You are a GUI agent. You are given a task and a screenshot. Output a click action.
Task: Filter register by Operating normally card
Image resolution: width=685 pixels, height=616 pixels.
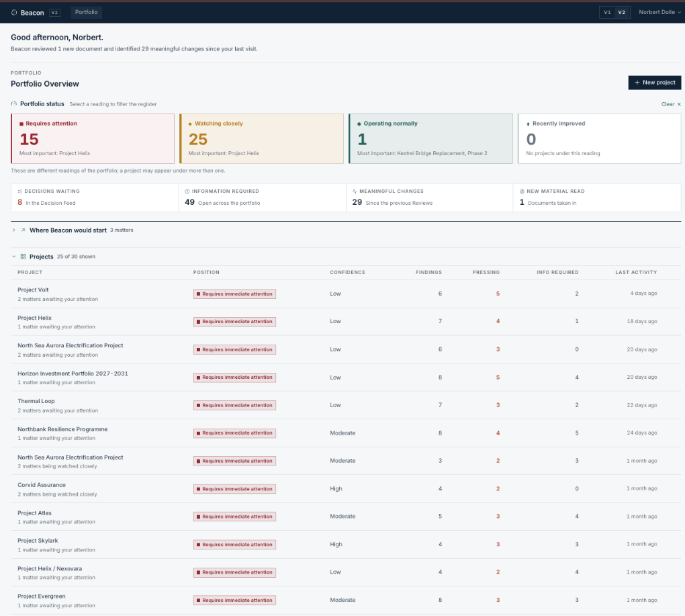[x=430, y=139]
